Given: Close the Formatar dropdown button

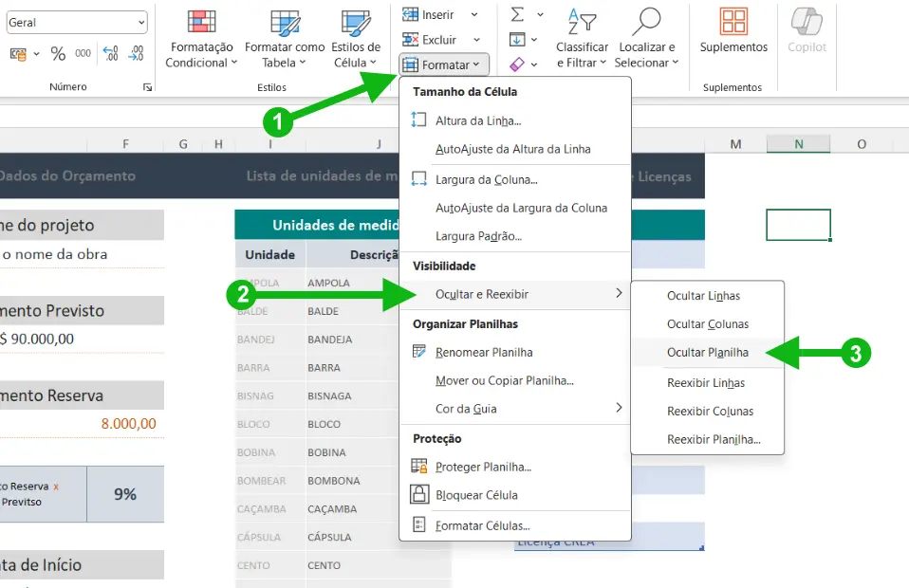Looking at the screenshot, I should pyautogui.click(x=444, y=64).
